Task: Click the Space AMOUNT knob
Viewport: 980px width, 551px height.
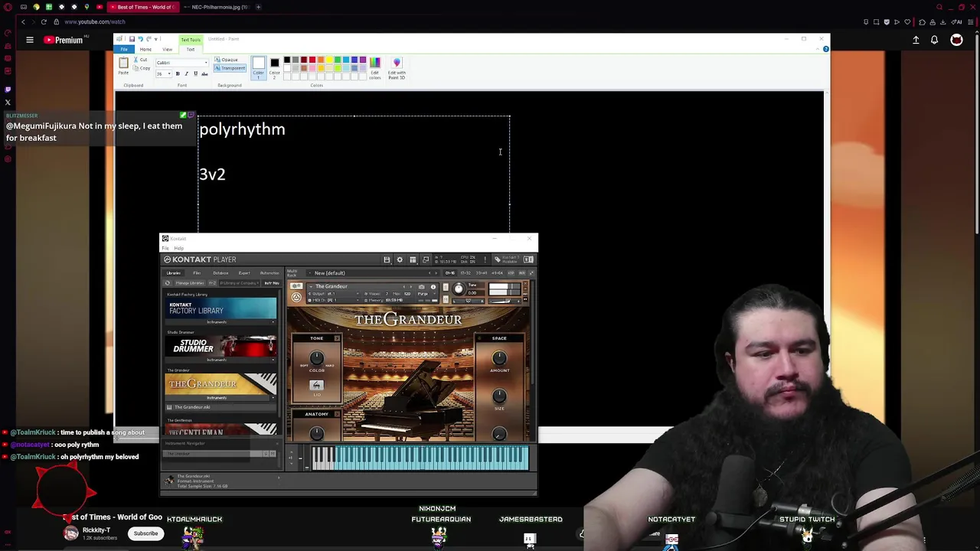Action: click(x=499, y=357)
